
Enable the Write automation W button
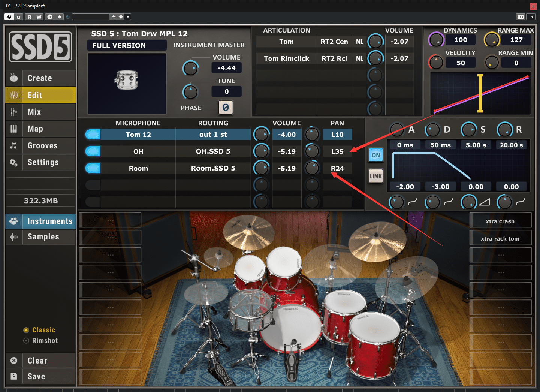39,17
